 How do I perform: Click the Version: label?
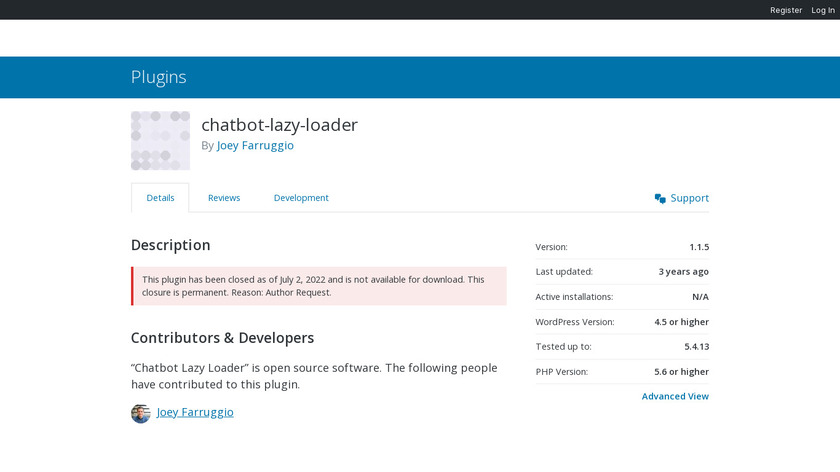click(551, 247)
